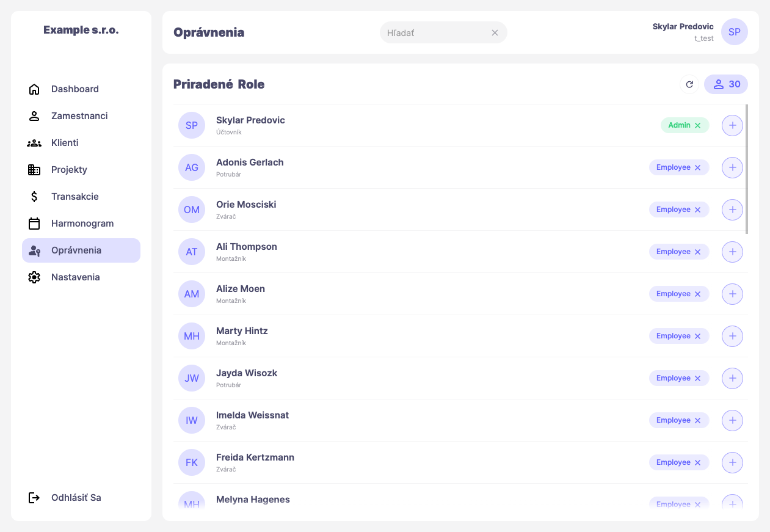Add a role to Orie Mosciski
770x532 pixels.
(x=732, y=210)
